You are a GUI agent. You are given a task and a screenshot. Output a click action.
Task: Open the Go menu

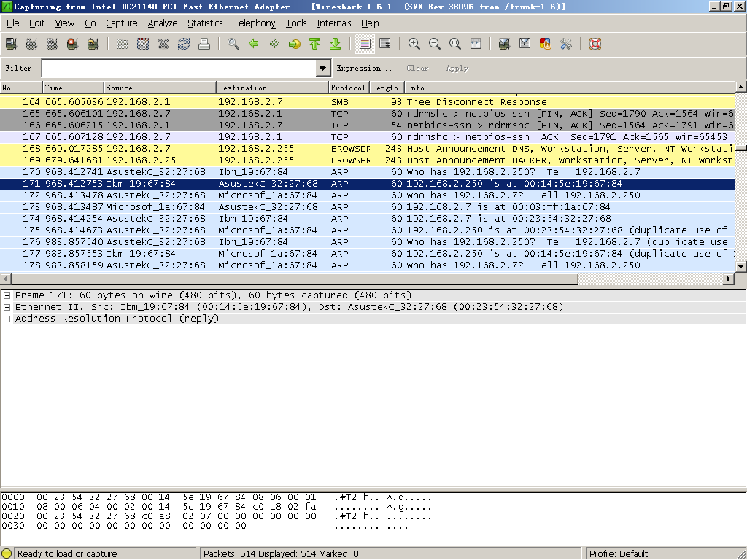[x=90, y=23]
